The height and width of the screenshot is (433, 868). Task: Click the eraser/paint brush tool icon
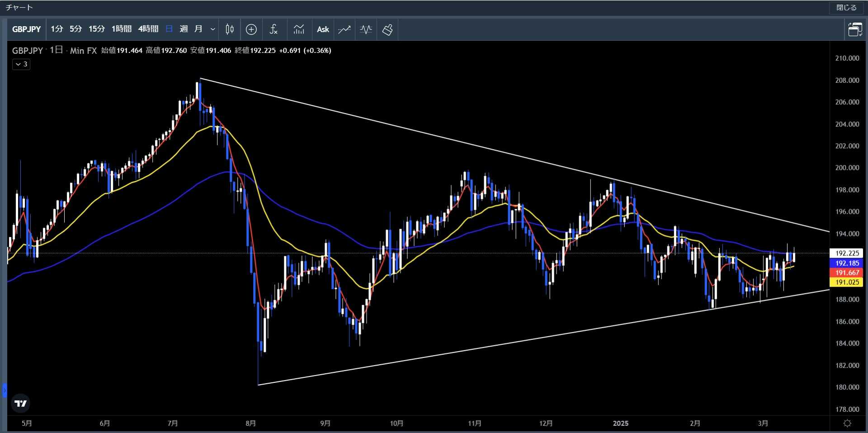pos(387,29)
